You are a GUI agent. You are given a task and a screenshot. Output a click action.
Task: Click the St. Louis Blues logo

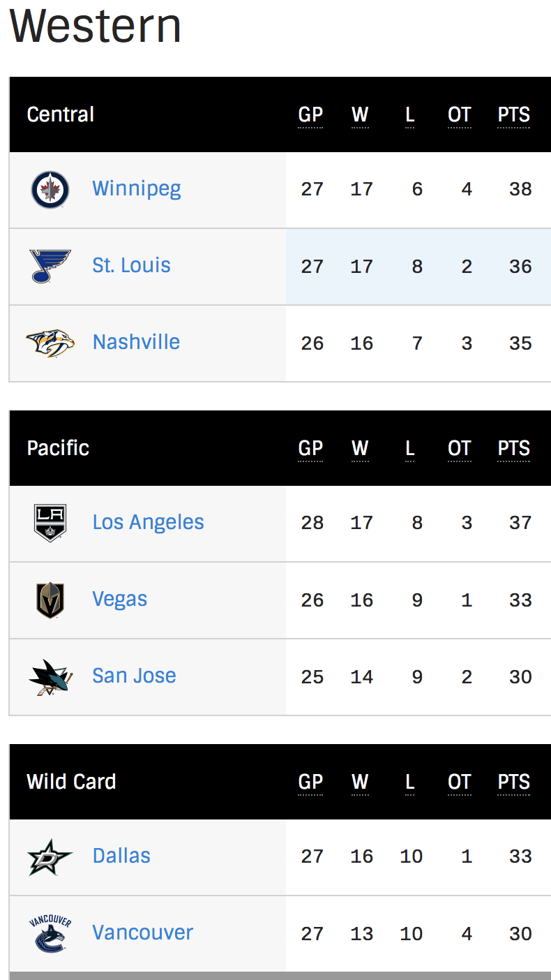point(50,266)
